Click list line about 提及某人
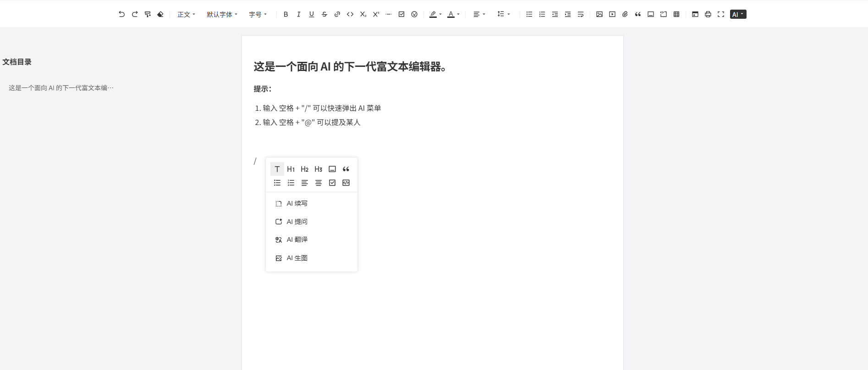868x370 pixels. coord(312,122)
